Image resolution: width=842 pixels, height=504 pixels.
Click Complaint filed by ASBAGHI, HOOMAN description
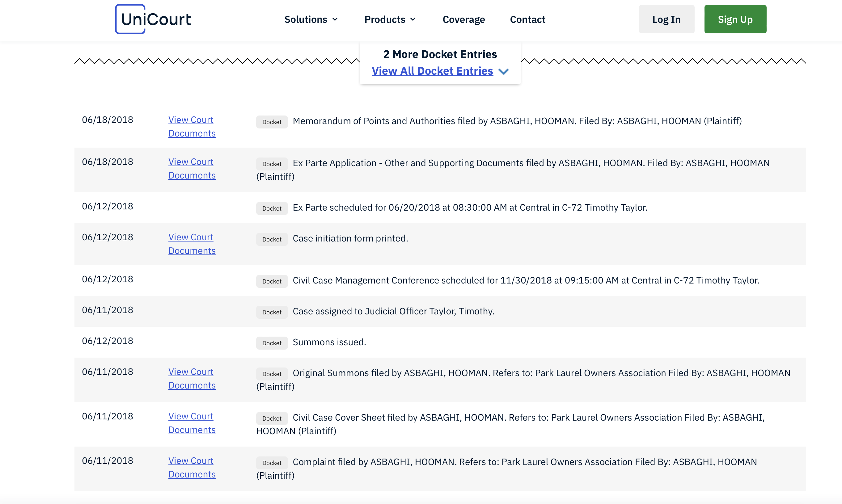point(507,469)
